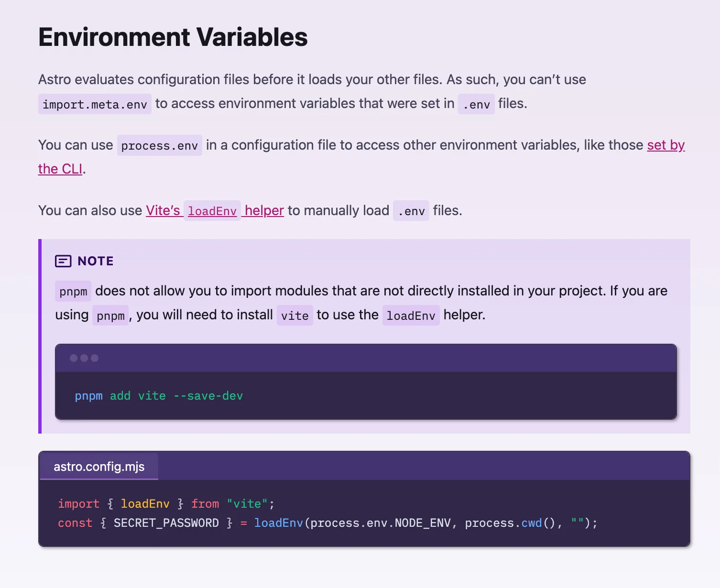Click the Environment Variables heading
The image size is (720, 588).
pos(173,37)
